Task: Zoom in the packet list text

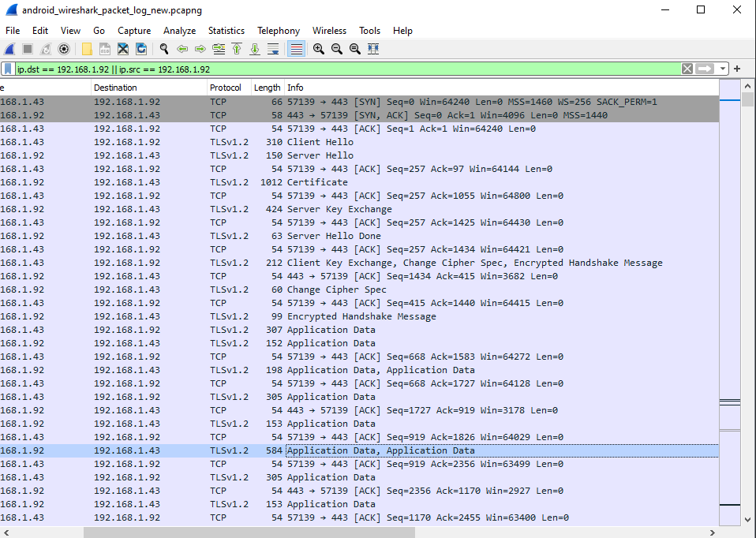Action: tap(319, 49)
